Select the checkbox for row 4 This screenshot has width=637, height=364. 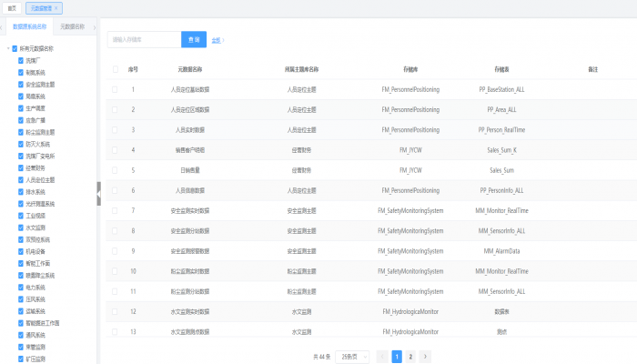pos(116,149)
